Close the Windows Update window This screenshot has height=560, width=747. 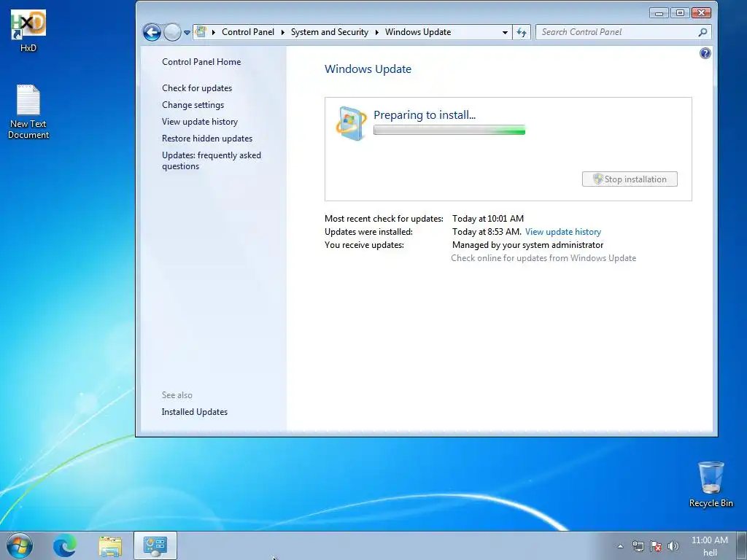click(701, 13)
